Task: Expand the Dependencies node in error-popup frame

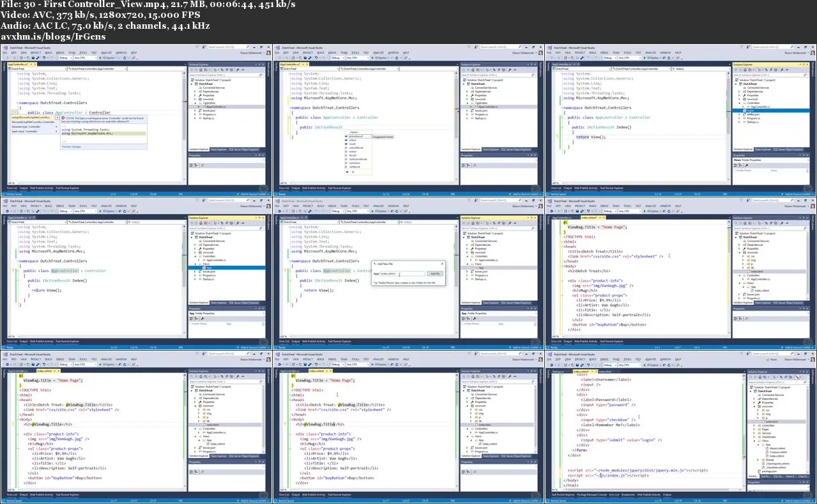Action: [x=195, y=91]
